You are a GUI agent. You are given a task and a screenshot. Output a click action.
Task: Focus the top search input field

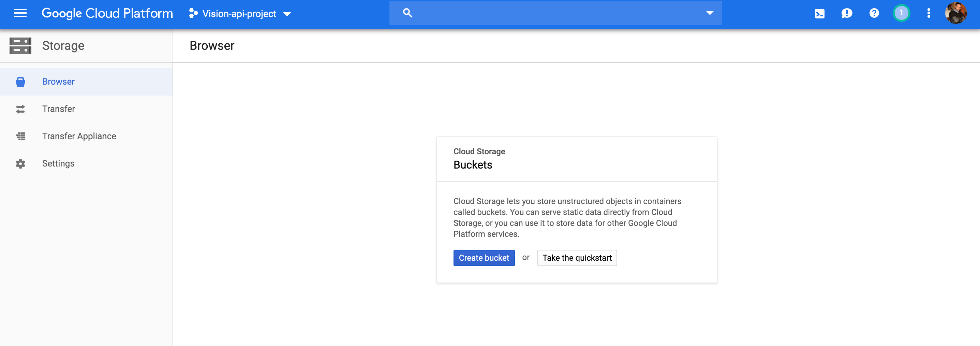(555, 13)
